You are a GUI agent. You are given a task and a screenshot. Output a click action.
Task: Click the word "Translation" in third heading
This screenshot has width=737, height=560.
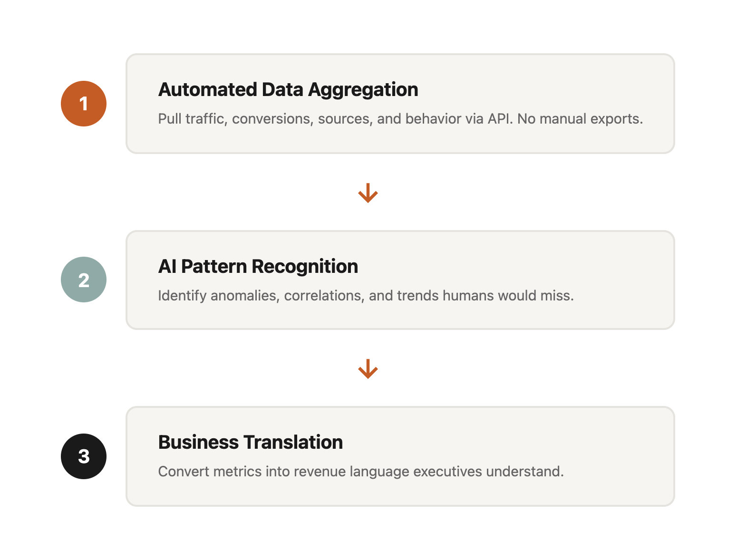pyautogui.click(x=293, y=442)
